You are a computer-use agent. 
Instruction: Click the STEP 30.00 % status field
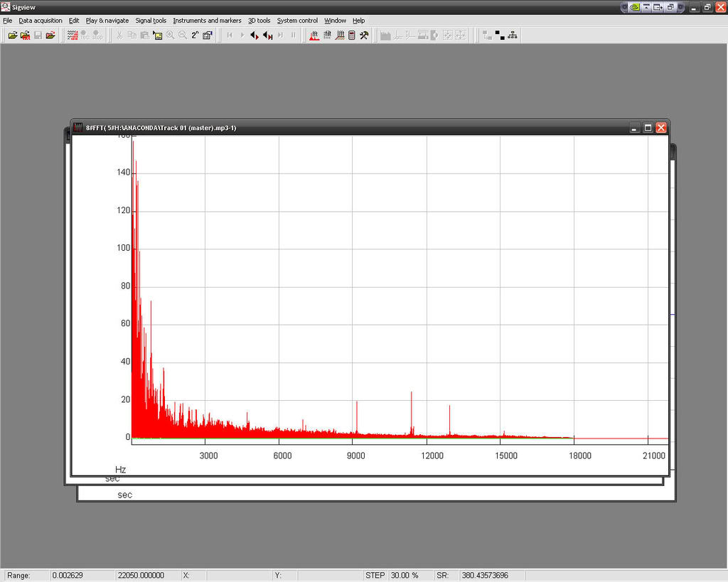click(x=403, y=575)
